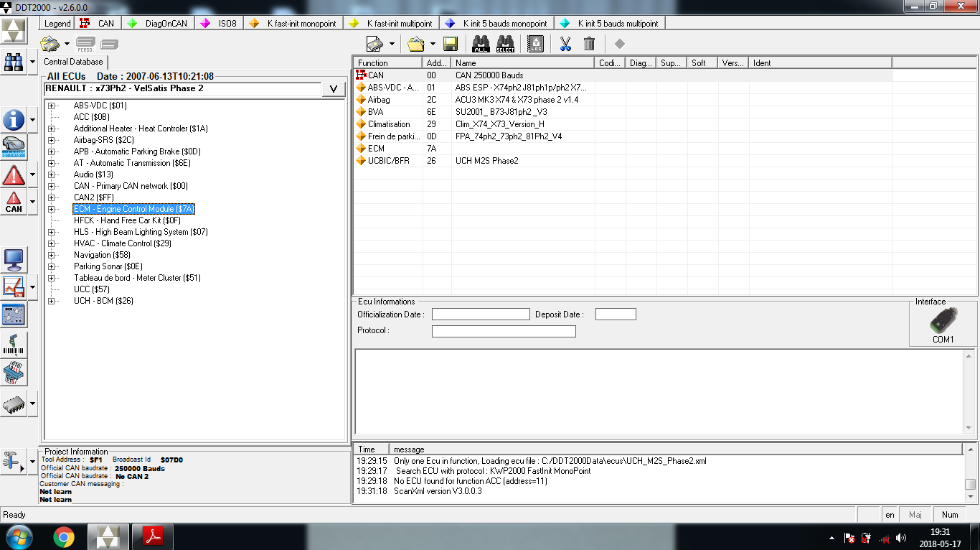Click the scan ALL binoculars icon
This screenshot has width=980, height=550.
pos(481,45)
